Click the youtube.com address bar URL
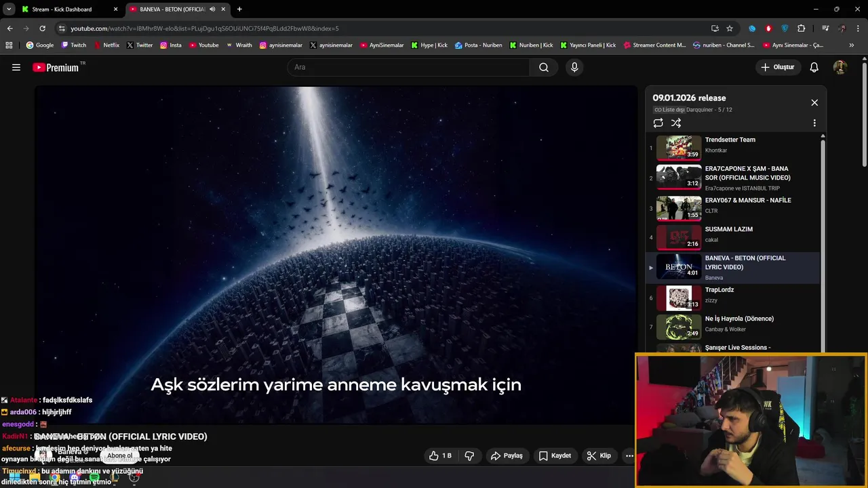The height and width of the screenshot is (488, 868). point(205,28)
